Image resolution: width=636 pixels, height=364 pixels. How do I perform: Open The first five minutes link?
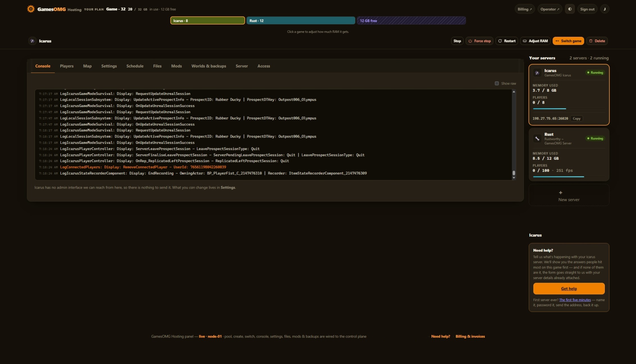click(575, 300)
